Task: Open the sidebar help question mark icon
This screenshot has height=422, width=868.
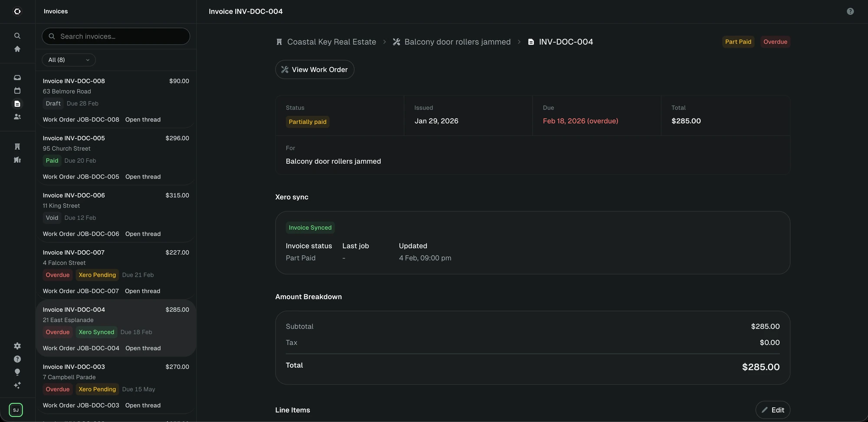Action: 17,359
